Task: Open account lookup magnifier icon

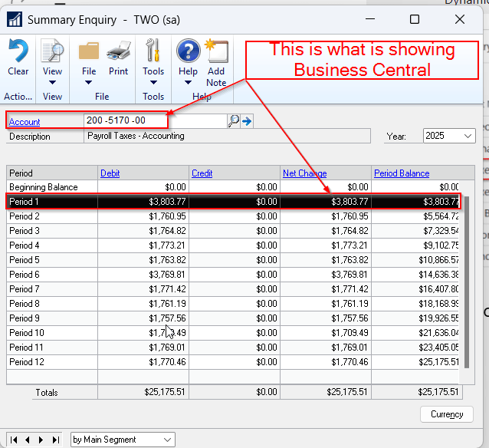Action: 234,121
